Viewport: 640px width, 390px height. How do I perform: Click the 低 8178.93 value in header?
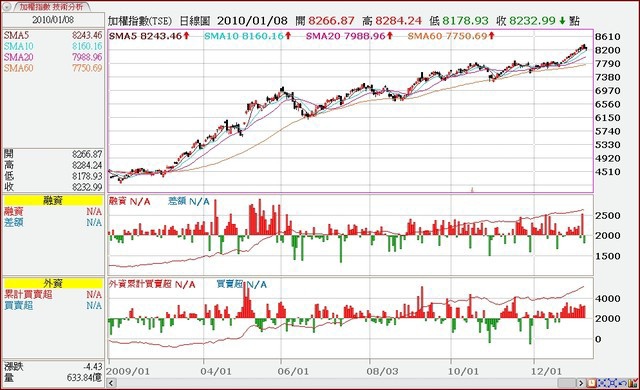[459, 21]
